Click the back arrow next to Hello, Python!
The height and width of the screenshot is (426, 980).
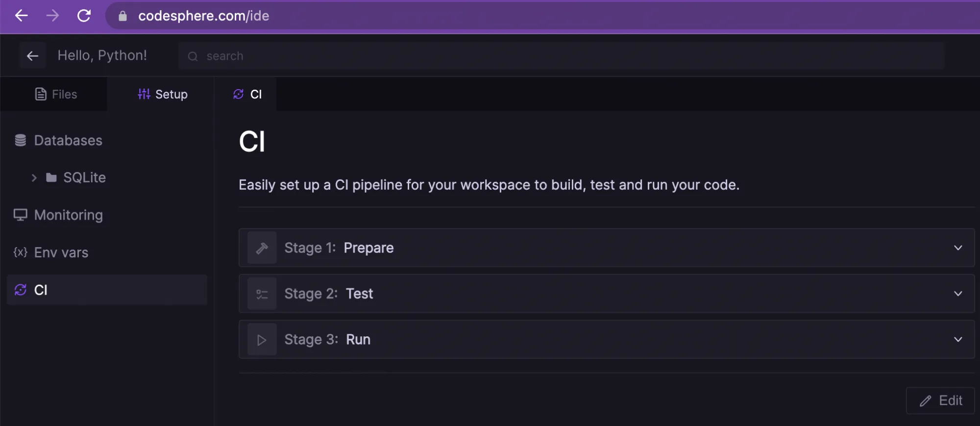click(32, 55)
